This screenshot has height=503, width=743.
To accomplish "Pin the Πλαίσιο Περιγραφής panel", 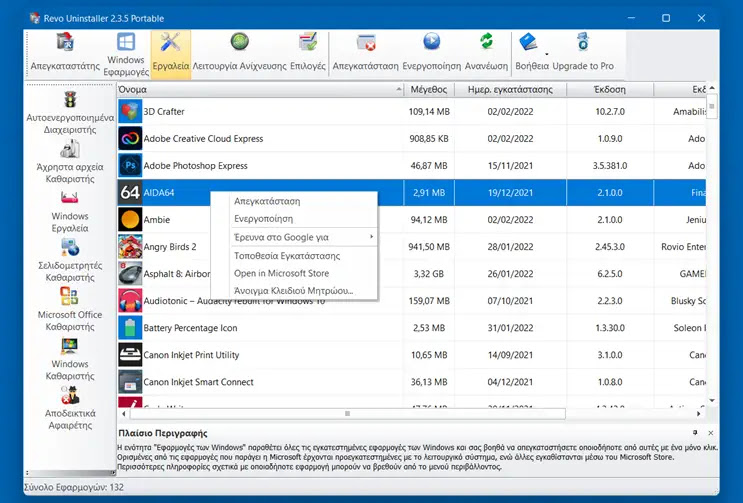I will click(695, 433).
